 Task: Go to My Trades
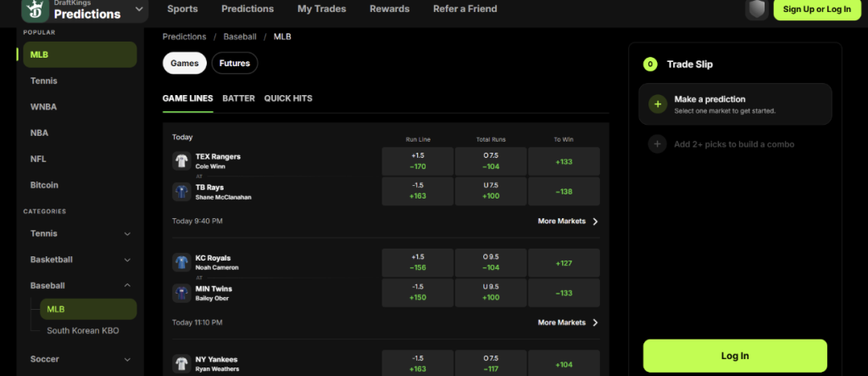pos(321,8)
